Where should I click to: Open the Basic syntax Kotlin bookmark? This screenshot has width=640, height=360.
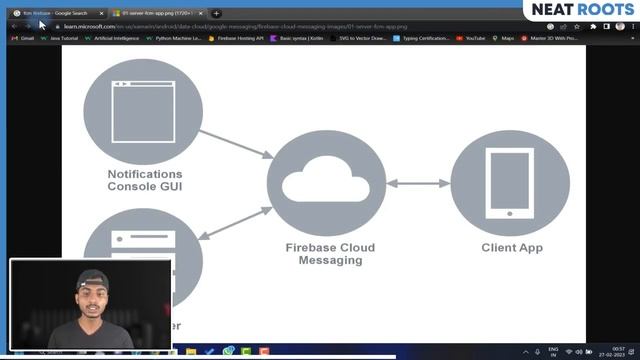pyautogui.click(x=297, y=38)
